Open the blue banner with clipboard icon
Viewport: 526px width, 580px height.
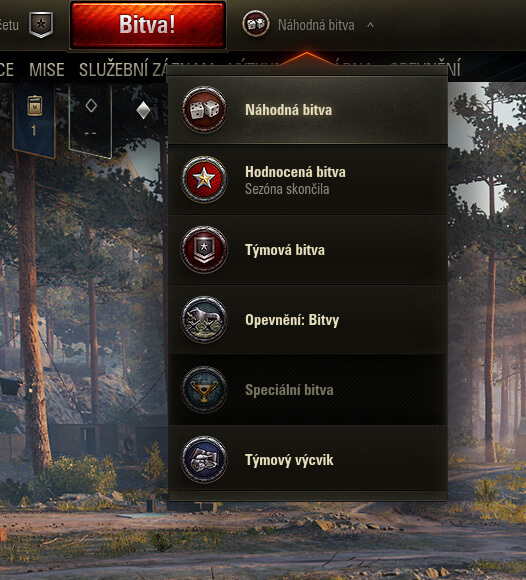[34, 119]
